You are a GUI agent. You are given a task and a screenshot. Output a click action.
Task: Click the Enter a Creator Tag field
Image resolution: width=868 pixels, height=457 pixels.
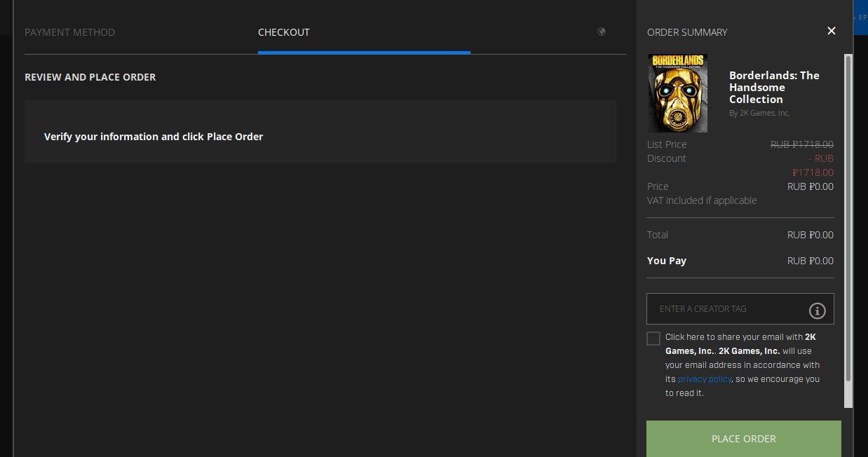coord(740,308)
